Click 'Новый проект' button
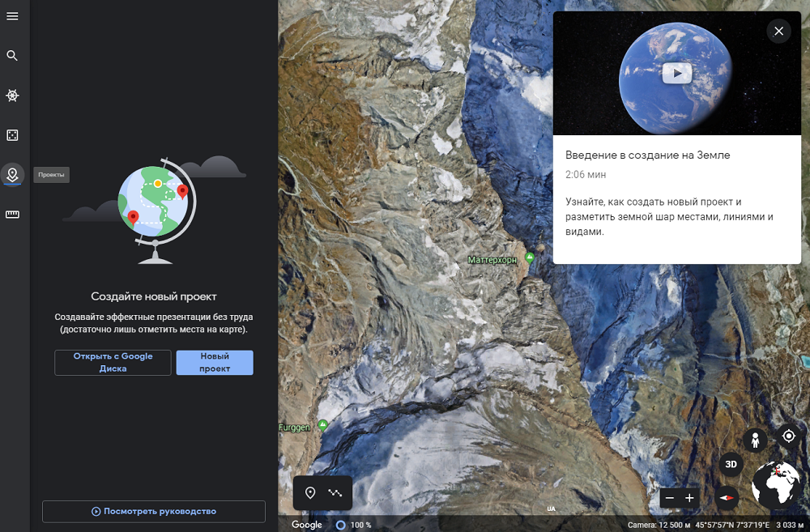 tap(215, 363)
